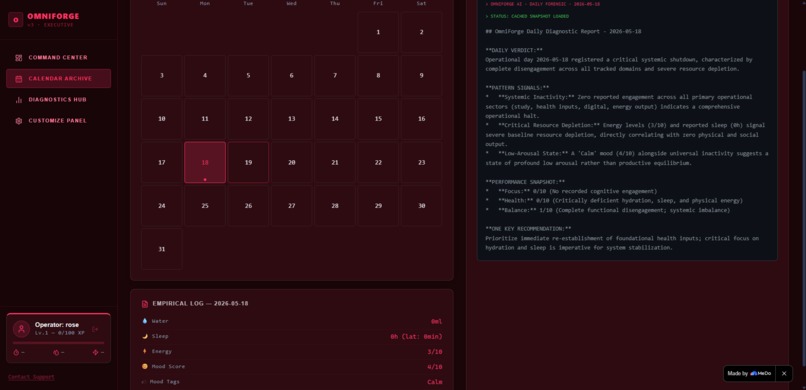Click the Made by MeDo badge
This screenshot has height=390, width=806.
[750, 374]
